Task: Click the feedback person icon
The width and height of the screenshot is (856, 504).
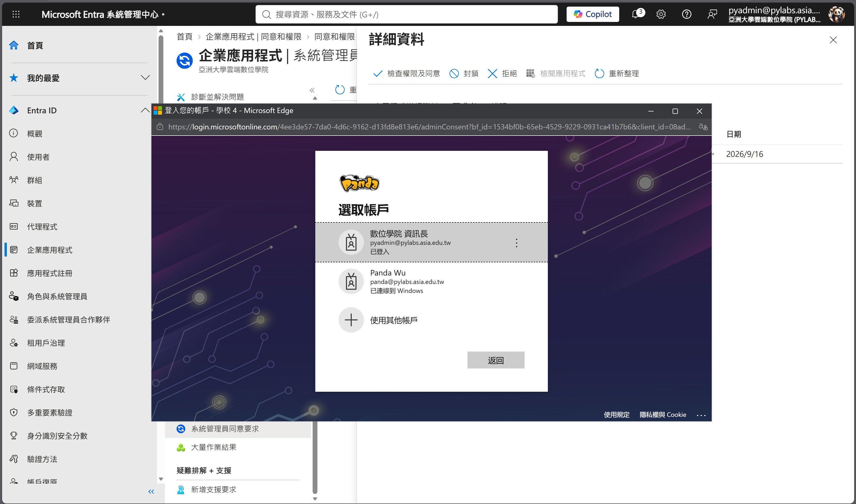Action: click(712, 14)
